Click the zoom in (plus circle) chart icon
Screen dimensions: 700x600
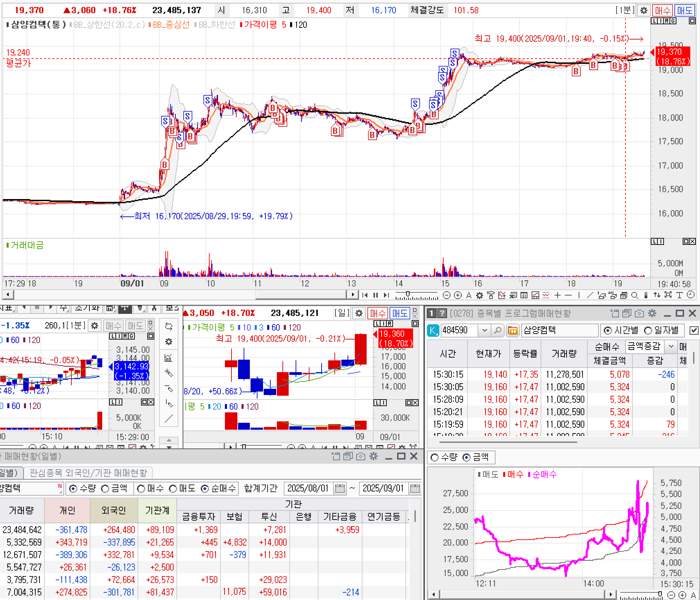click(458, 295)
